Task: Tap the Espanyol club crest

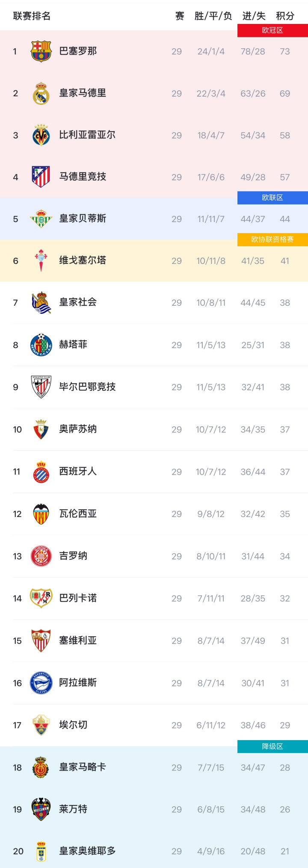Action: (x=41, y=472)
